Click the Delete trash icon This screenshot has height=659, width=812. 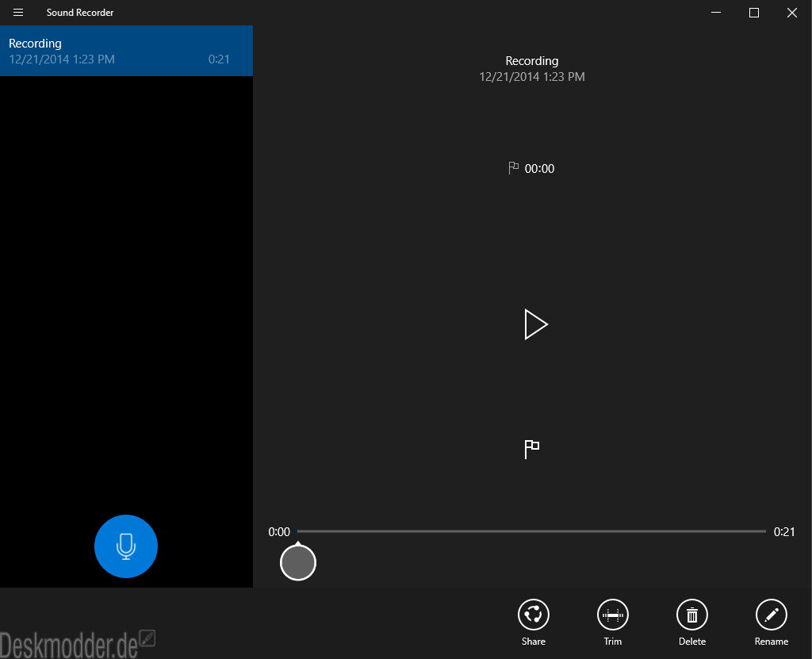pyautogui.click(x=691, y=615)
